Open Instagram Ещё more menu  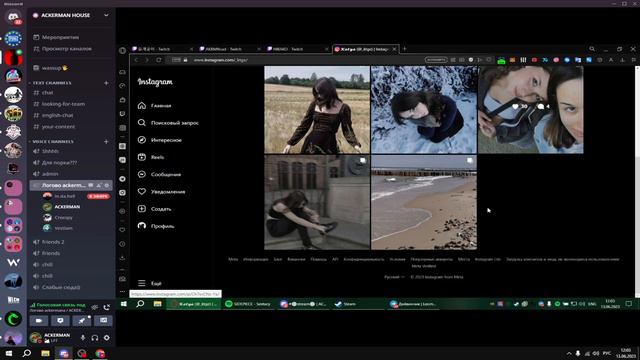150,283
